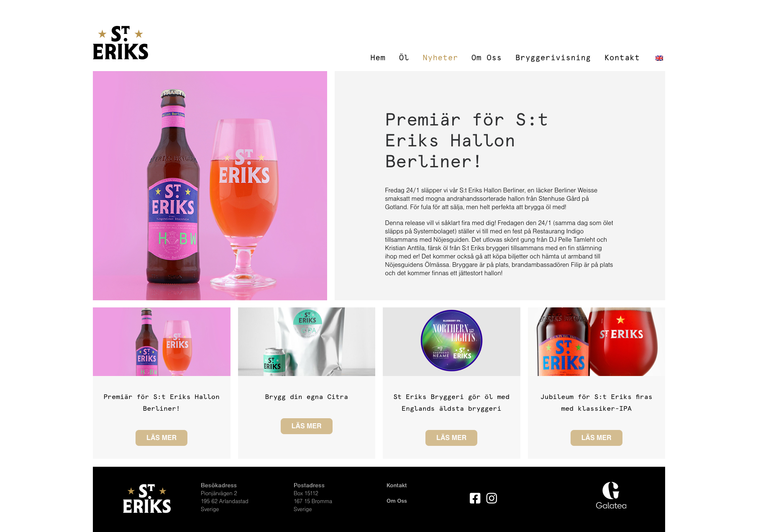Screen dimensions: 758x532
Task: Click the Om Oss link in footer
Action: click(397, 501)
